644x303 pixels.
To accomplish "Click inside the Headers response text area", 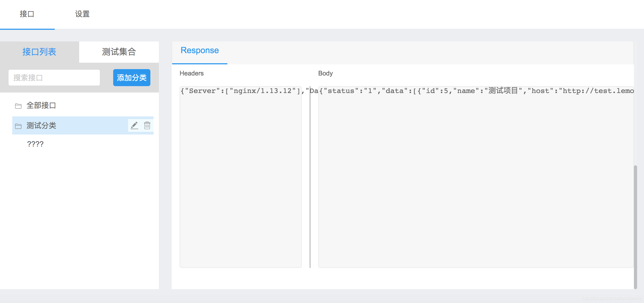I will tap(241, 177).
